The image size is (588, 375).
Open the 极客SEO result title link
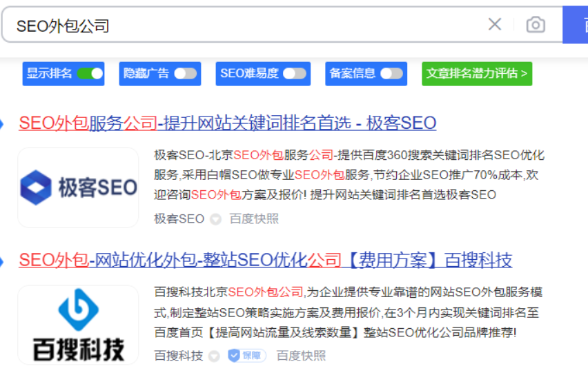pos(228,123)
